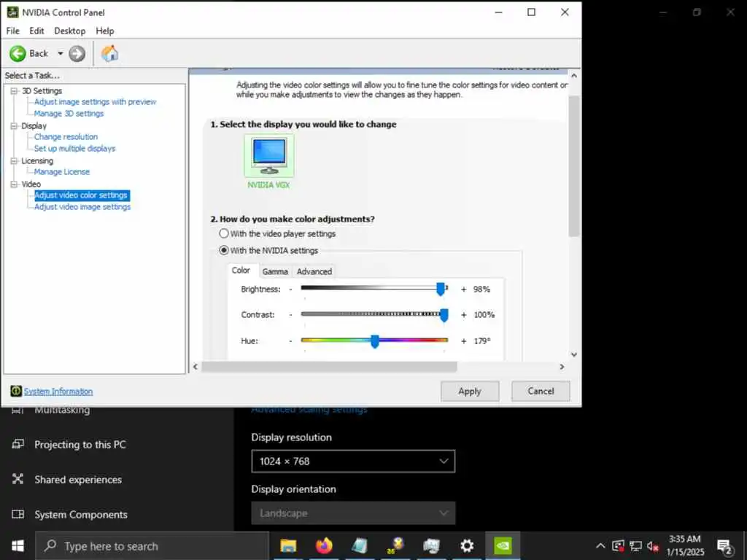Collapse the 3D Settings tree node
This screenshot has width=747, height=560.
[x=14, y=90]
